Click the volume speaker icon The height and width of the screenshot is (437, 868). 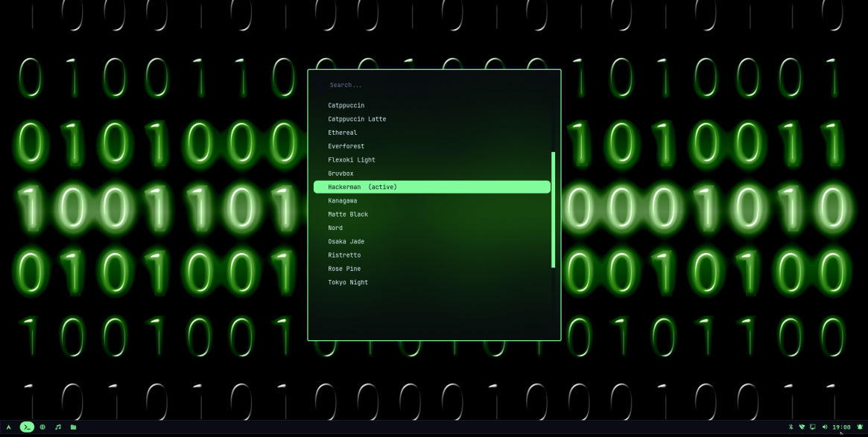pyautogui.click(x=824, y=427)
